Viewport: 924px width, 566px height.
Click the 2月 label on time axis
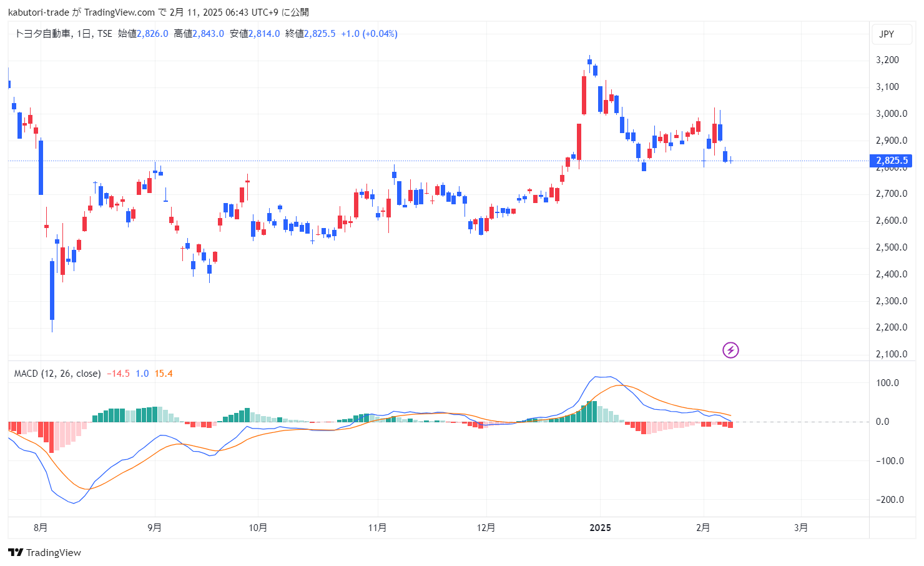pyautogui.click(x=703, y=528)
